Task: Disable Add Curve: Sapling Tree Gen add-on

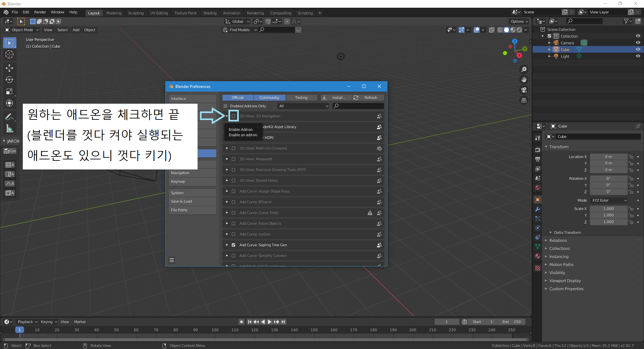Action: pyautogui.click(x=233, y=245)
